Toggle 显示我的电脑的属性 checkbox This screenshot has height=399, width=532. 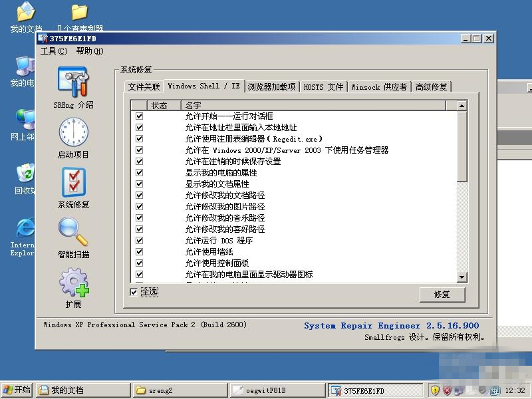[x=139, y=172]
